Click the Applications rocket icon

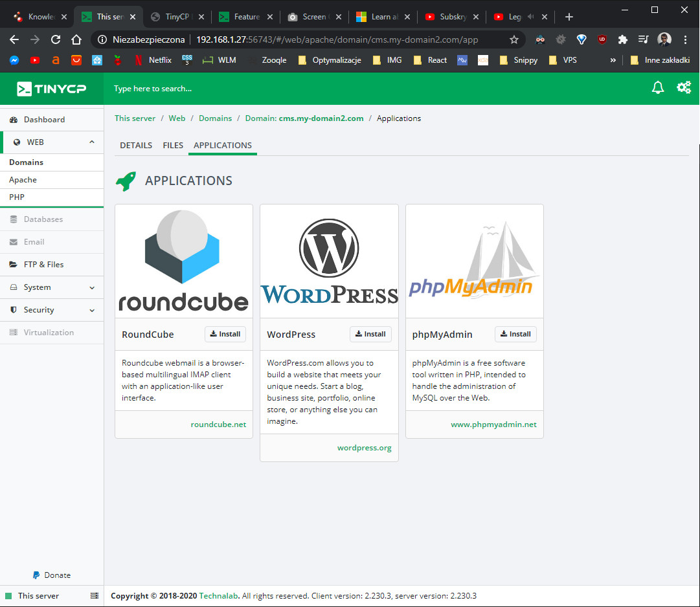click(126, 181)
